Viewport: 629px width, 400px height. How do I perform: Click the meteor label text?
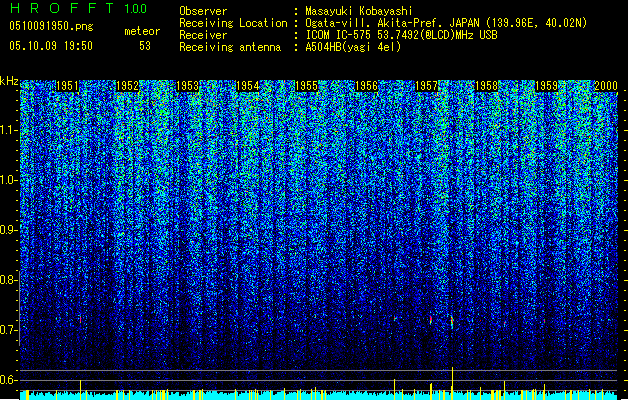[142, 31]
